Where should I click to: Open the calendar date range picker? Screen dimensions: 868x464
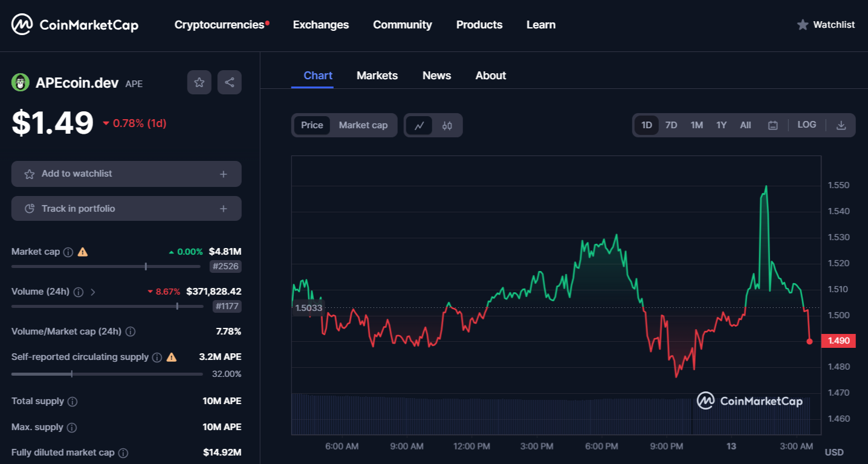[x=772, y=125]
